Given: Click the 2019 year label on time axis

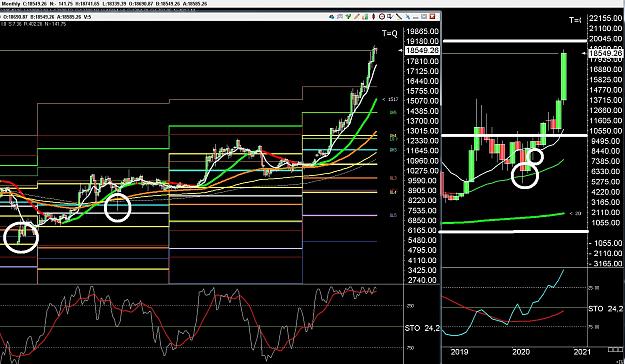Looking at the screenshot, I should tap(459, 352).
